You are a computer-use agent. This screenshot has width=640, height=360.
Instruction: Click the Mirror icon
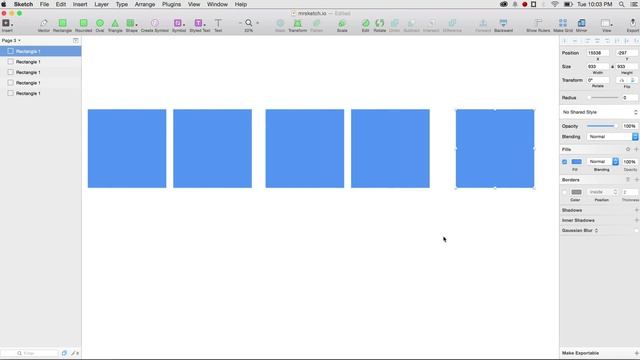(581, 25)
